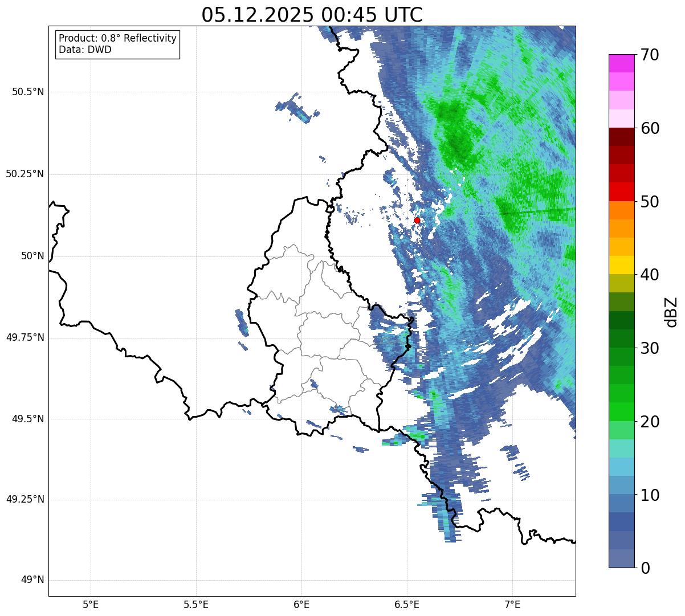Viewport: 685px width, 616px height.
Task: Click the 'Product: 0.8° Reflectivity' text
Action: point(118,38)
